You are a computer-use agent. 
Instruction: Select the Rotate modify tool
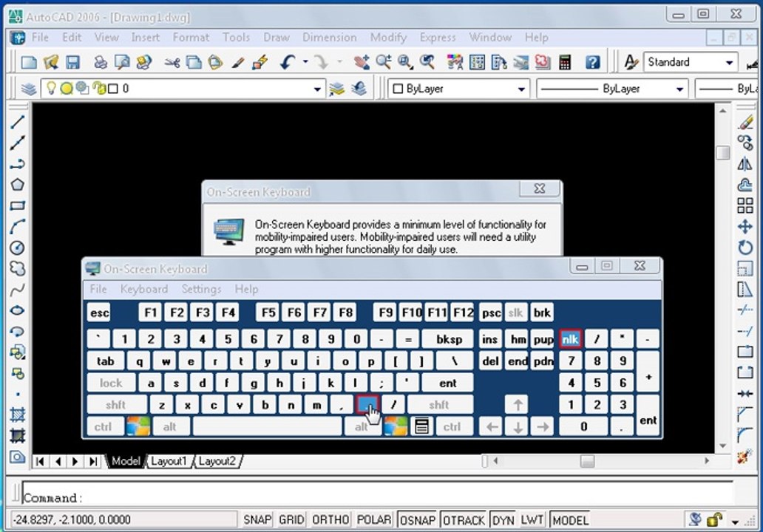[x=745, y=248]
